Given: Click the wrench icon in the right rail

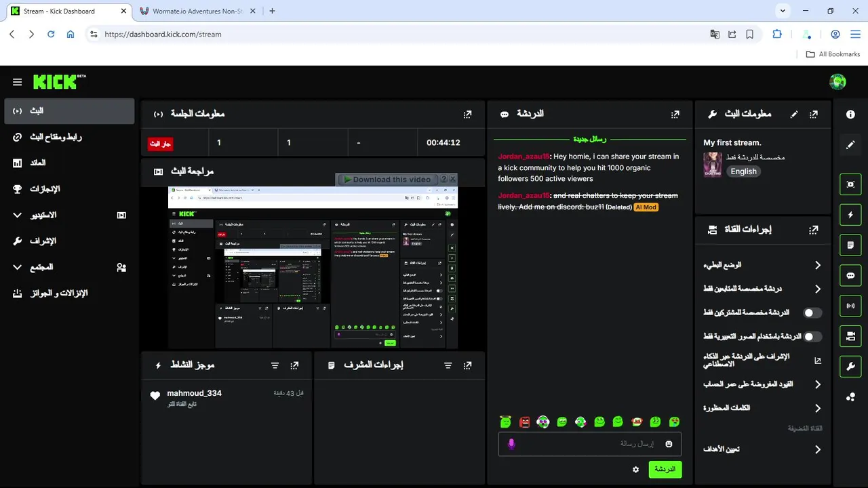Looking at the screenshot, I should click(x=850, y=367).
